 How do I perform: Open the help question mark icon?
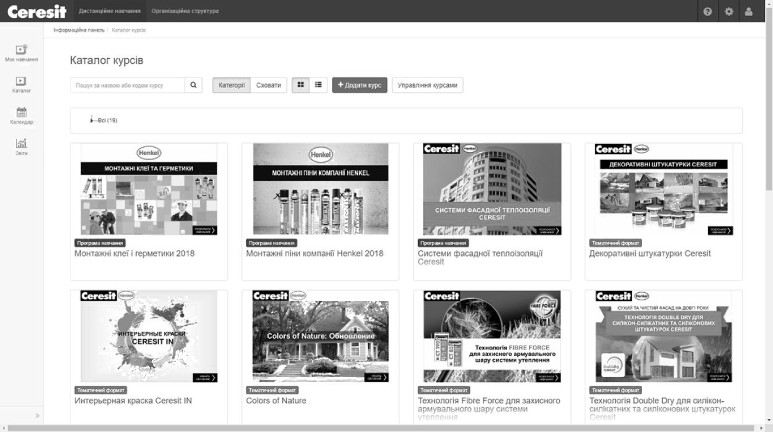tap(707, 11)
